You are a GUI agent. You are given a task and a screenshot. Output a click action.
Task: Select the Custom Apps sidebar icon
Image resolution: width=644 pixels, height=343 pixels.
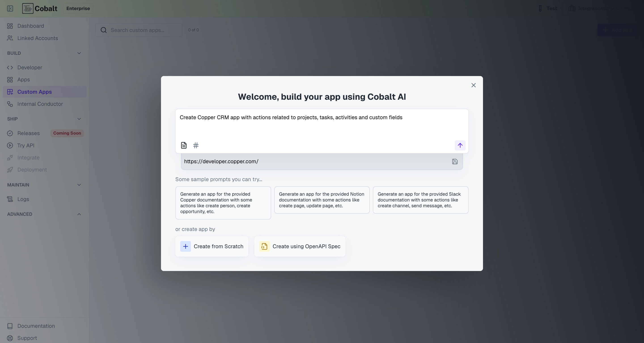pos(10,92)
